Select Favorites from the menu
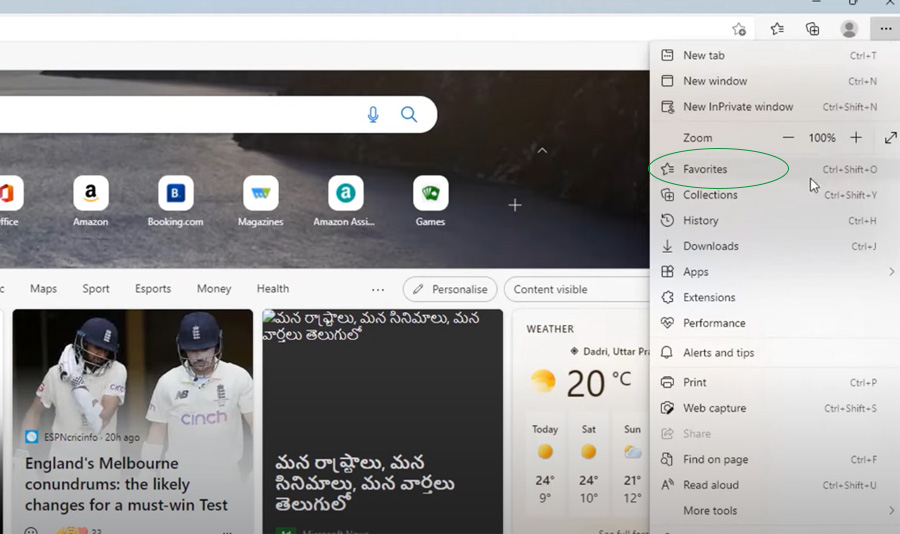Screen dimensions: 900x534 click(x=705, y=170)
